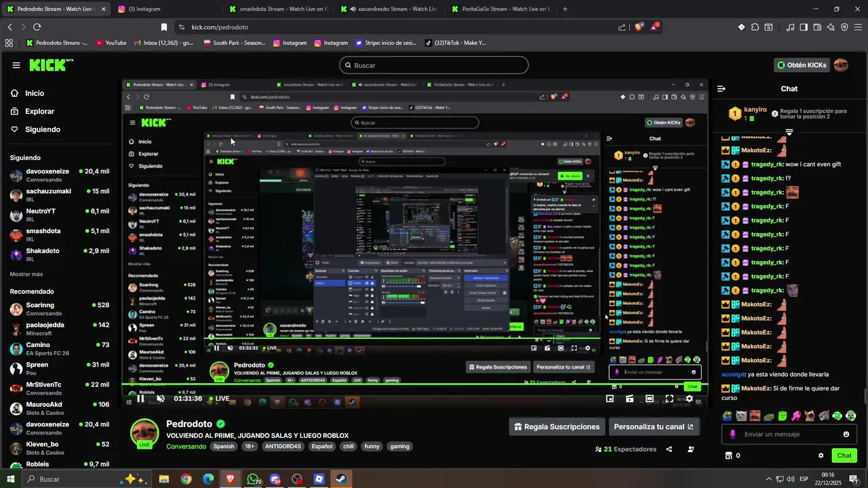Open davooxeneize channel in Siguiendo list

pos(60,176)
